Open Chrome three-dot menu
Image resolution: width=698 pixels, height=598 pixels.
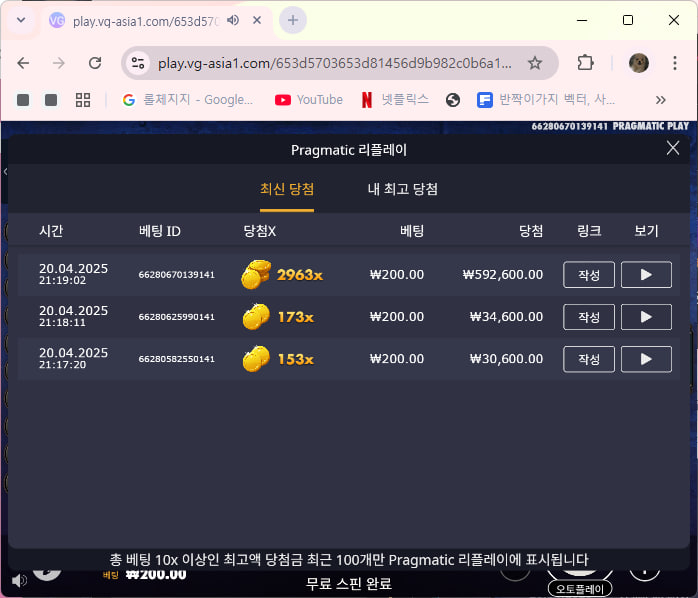click(675, 63)
